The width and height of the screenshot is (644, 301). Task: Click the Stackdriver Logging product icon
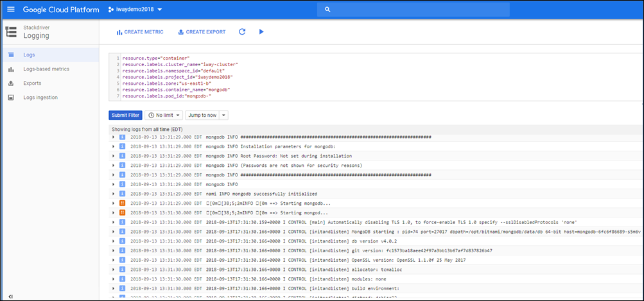pyautogui.click(x=11, y=31)
